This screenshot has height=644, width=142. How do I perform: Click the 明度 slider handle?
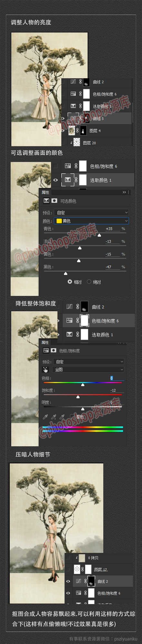tap(83, 409)
